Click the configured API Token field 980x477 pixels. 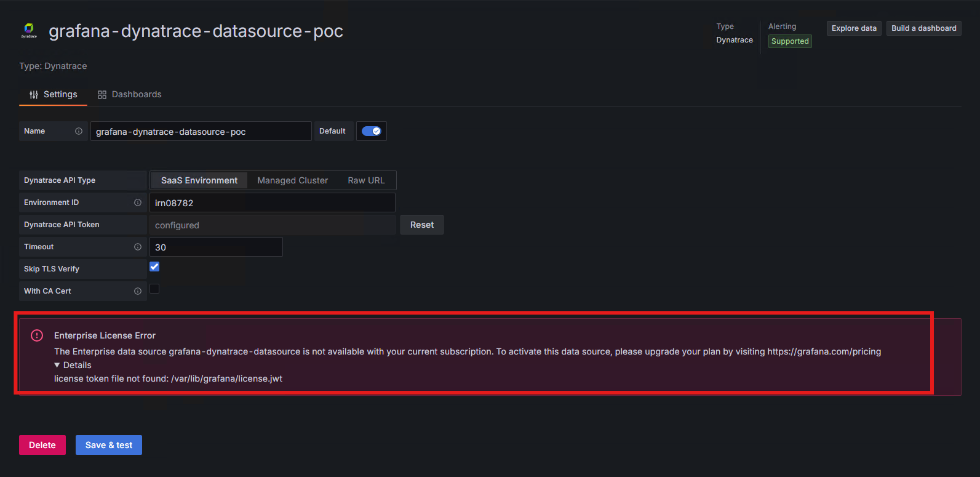click(273, 225)
